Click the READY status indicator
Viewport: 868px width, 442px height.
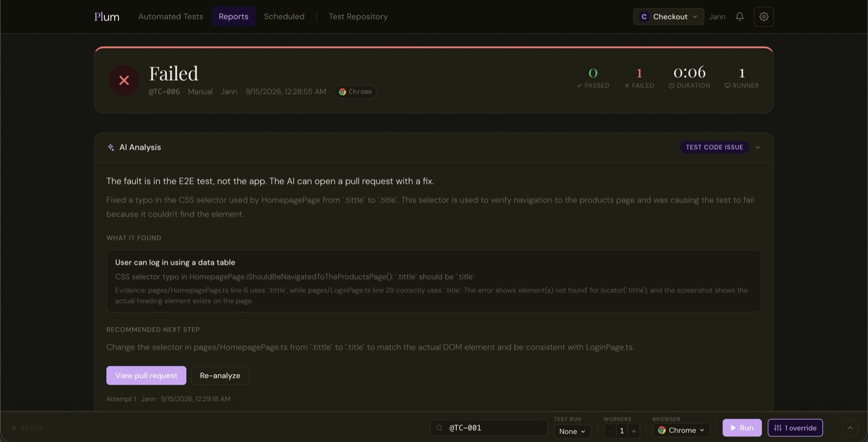28,428
